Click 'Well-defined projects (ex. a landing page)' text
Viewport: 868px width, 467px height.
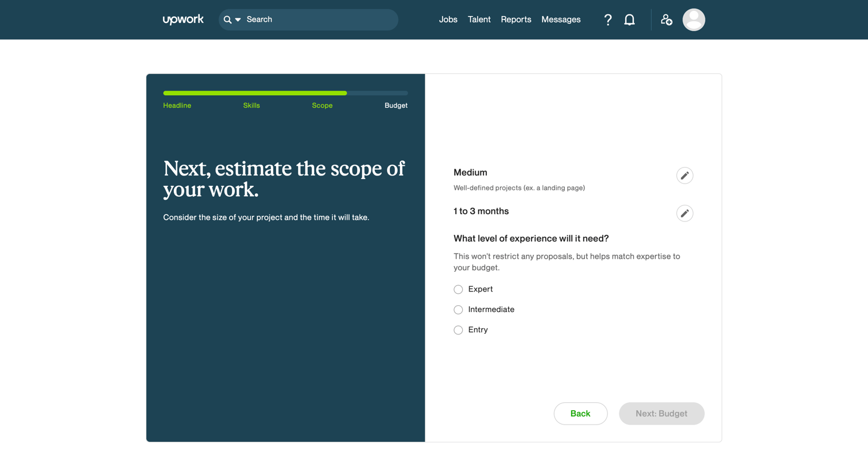(x=519, y=188)
